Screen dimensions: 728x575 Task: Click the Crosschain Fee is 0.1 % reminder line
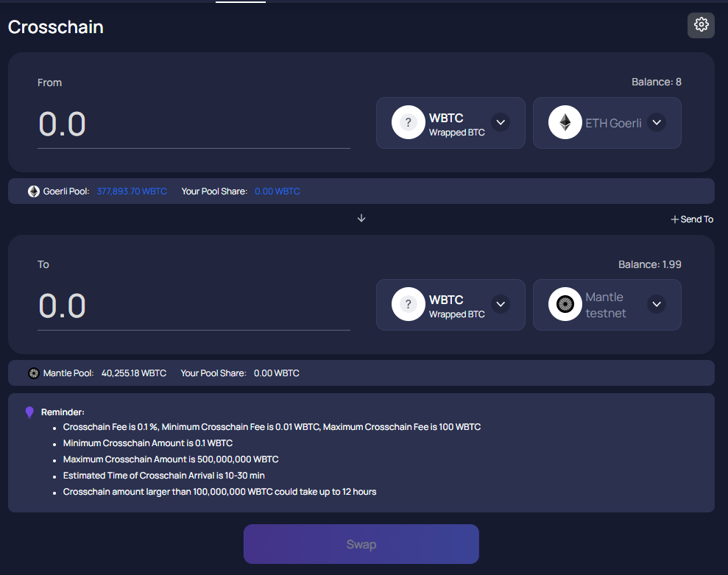(272, 427)
